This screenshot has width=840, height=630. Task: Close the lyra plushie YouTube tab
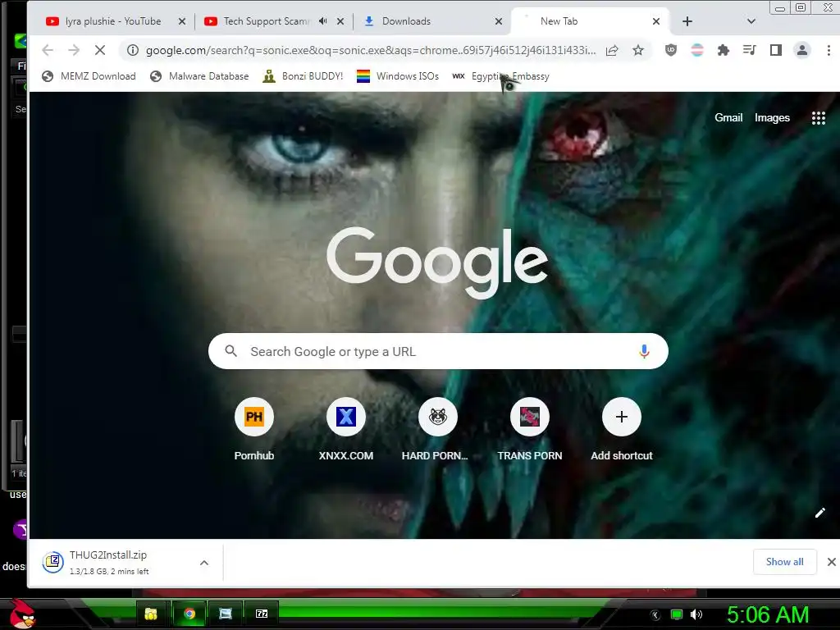[181, 21]
